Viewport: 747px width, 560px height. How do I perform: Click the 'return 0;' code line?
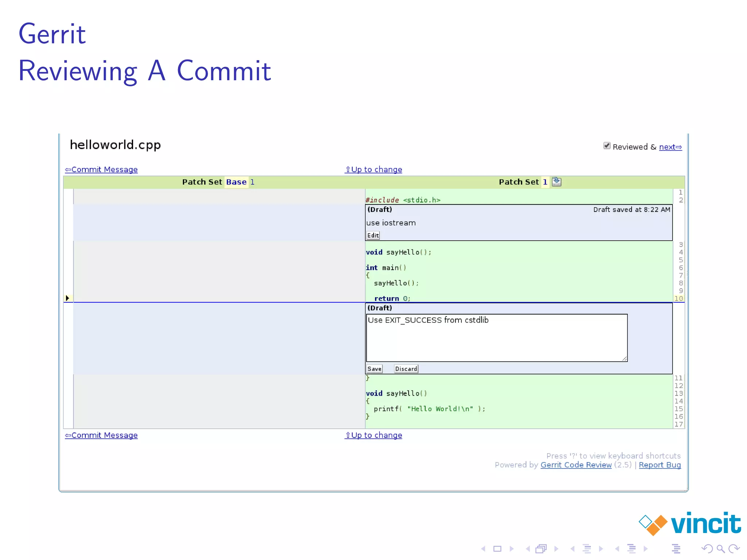pyautogui.click(x=392, y=299)
